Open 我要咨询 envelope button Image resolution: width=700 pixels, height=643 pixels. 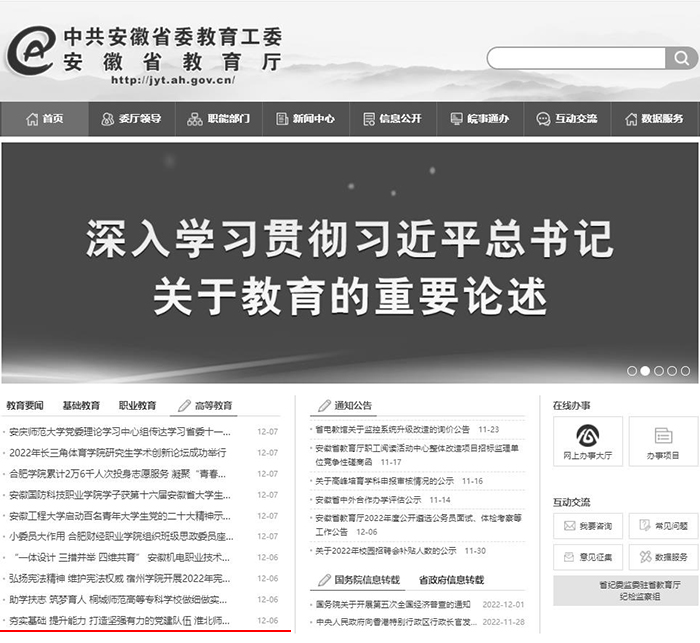pos(588,525)
